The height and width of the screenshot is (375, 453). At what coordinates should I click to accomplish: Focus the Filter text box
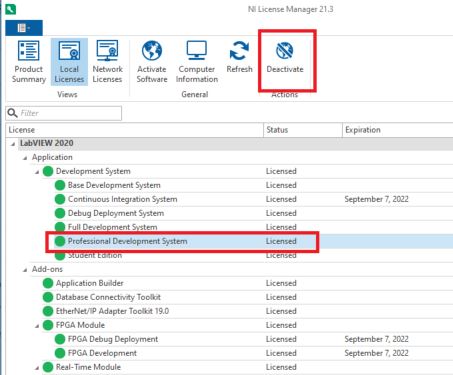(64, 113)
